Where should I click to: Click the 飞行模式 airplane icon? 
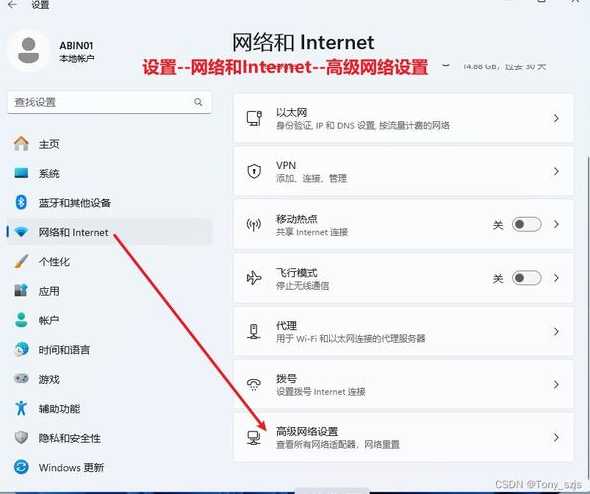click(254, 278)
